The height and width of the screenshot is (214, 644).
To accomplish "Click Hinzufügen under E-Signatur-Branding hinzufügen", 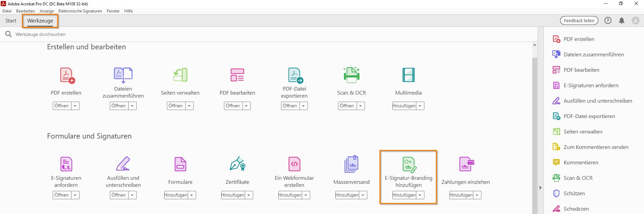I will point(404,195).
